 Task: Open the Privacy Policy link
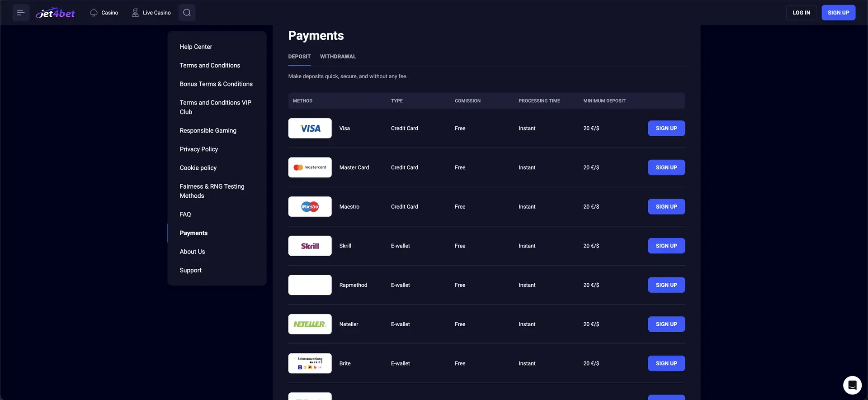(x=198, y=149)
